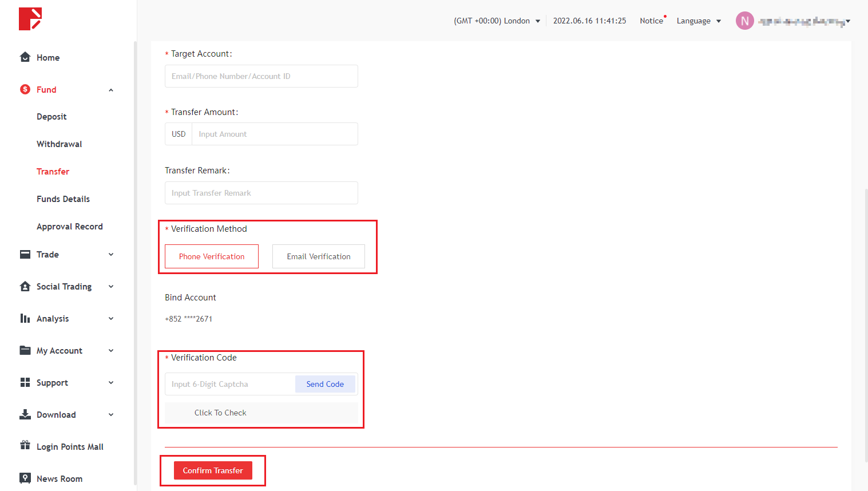Select Phone Verification method

click(x=212, y=256)
